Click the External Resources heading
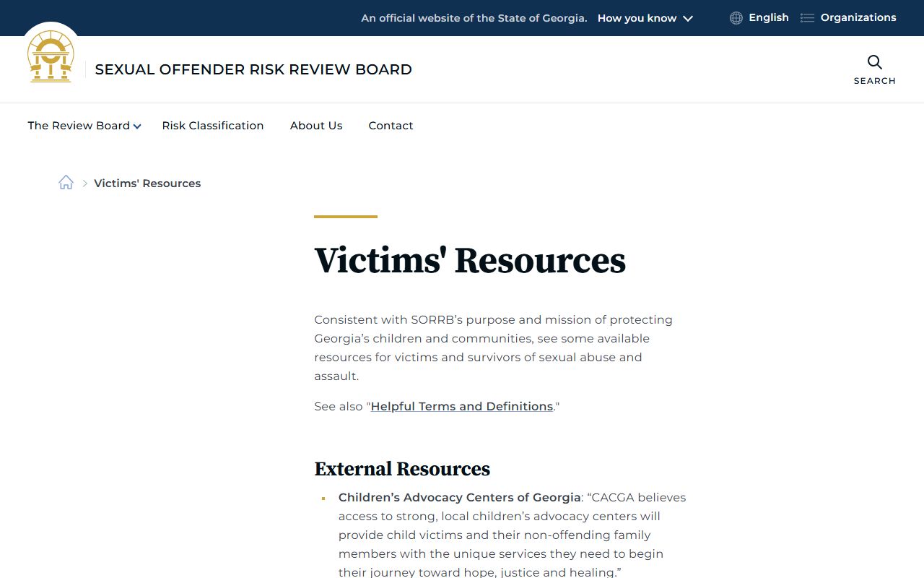Image resolution: width=924 pixels, height=578 pixels. click(x=402, y=469)
